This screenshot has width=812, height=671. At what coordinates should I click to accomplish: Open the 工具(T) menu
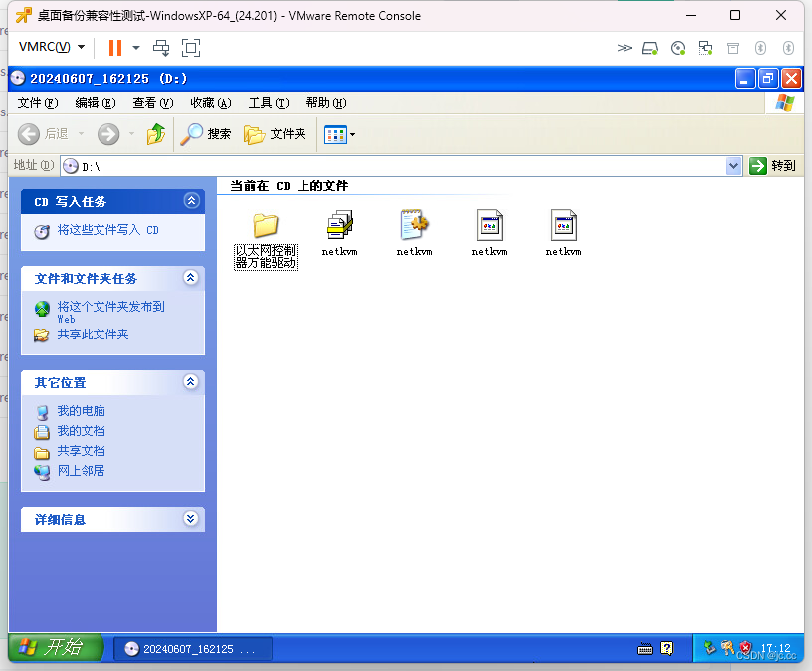tap(269, 103)
